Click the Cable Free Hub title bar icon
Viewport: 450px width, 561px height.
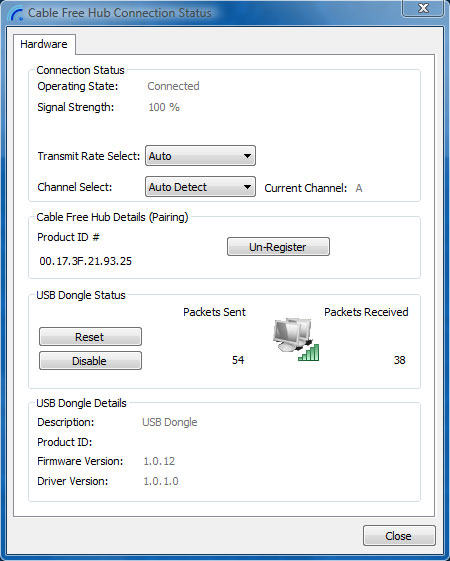click(x=16, y=13)
